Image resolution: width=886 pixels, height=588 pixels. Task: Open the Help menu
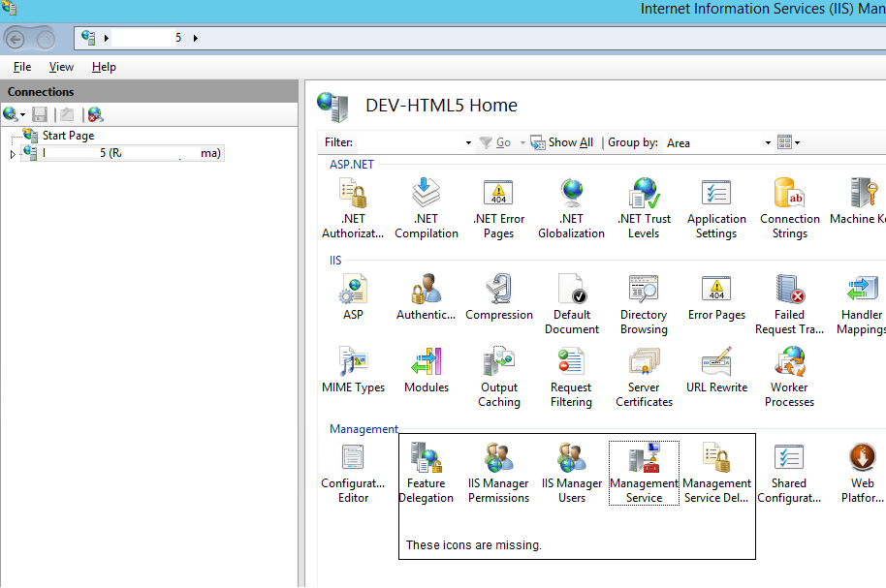(x=104, y=66)
